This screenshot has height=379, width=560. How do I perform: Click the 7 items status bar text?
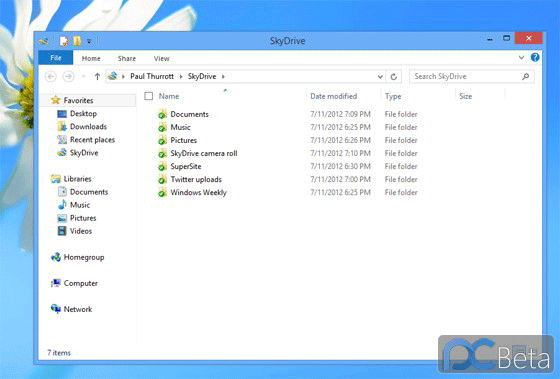coord(59,353)
